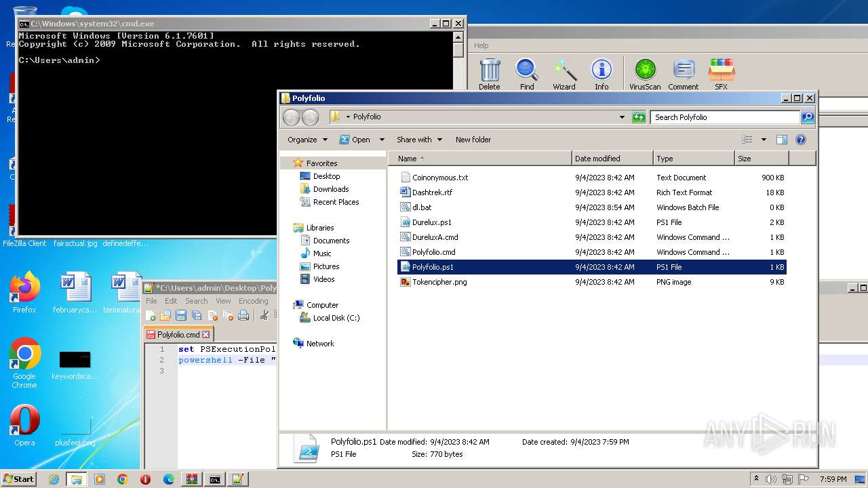Click the Delete icon in WinRAR toolbar
The image size is (868, 488).
coord(490,74)
